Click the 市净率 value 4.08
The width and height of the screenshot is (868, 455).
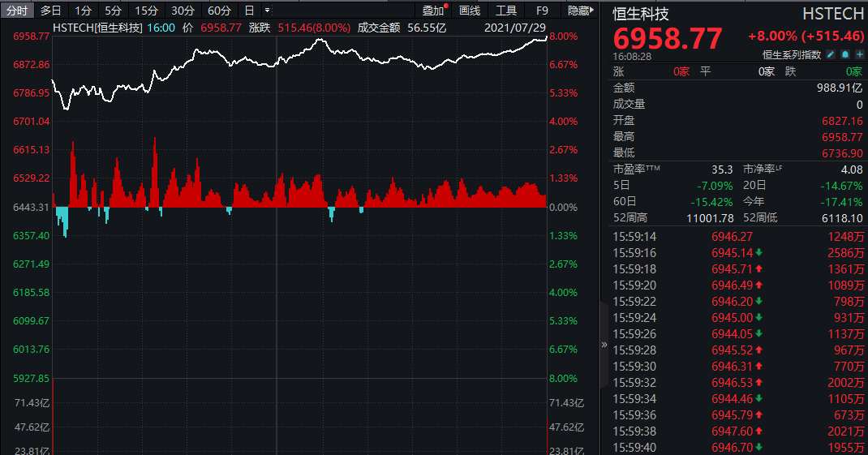852,170
